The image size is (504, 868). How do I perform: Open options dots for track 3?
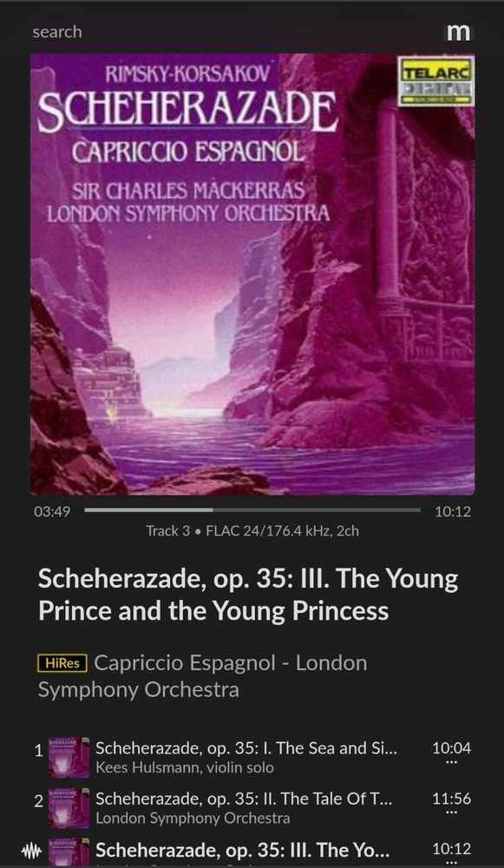pos(452,864)
